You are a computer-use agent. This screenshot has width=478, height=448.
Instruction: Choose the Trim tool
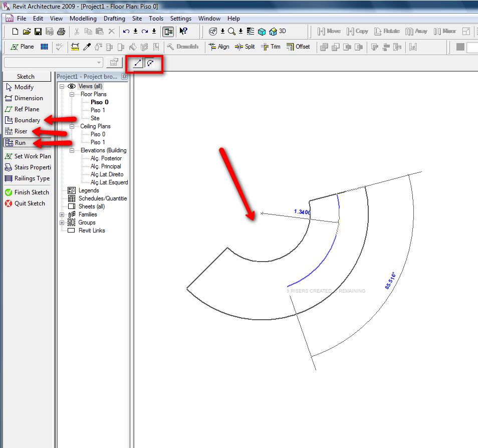click(x=271, y=47)
